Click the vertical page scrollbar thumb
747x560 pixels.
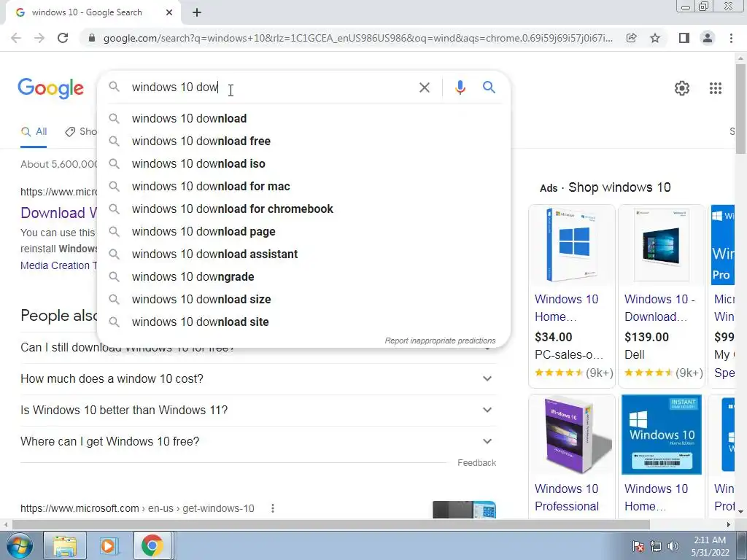click(x=740, y=109)
